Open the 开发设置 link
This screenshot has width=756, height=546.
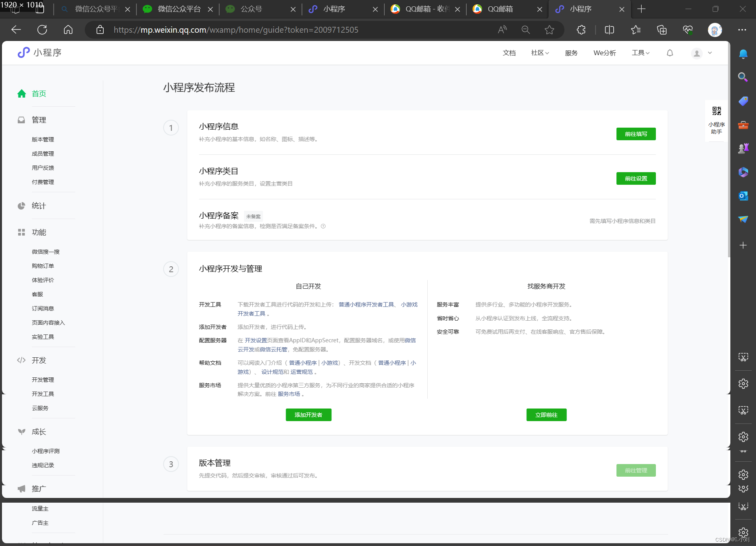pos(256,340)
